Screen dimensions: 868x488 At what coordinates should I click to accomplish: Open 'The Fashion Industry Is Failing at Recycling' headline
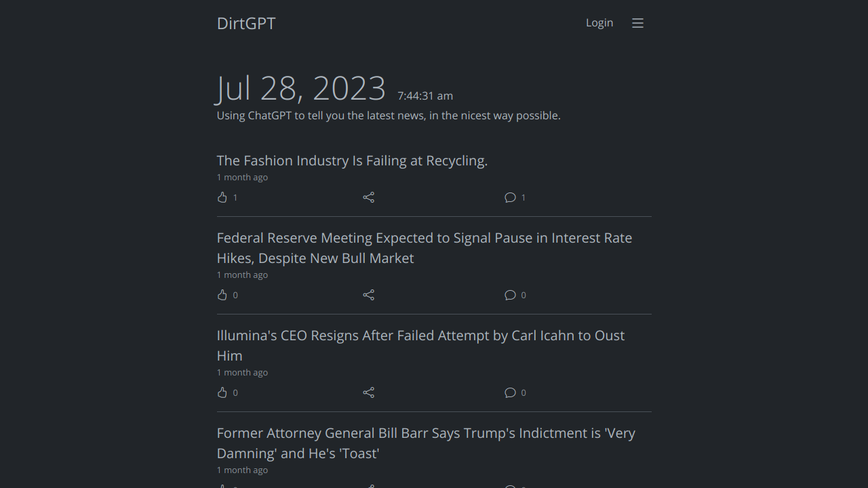point(352,161)
